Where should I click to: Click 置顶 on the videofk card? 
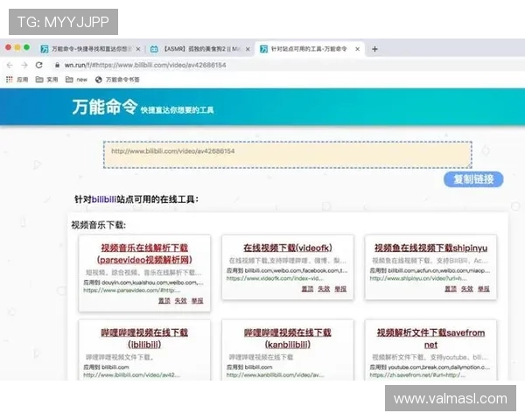[307, 289]
